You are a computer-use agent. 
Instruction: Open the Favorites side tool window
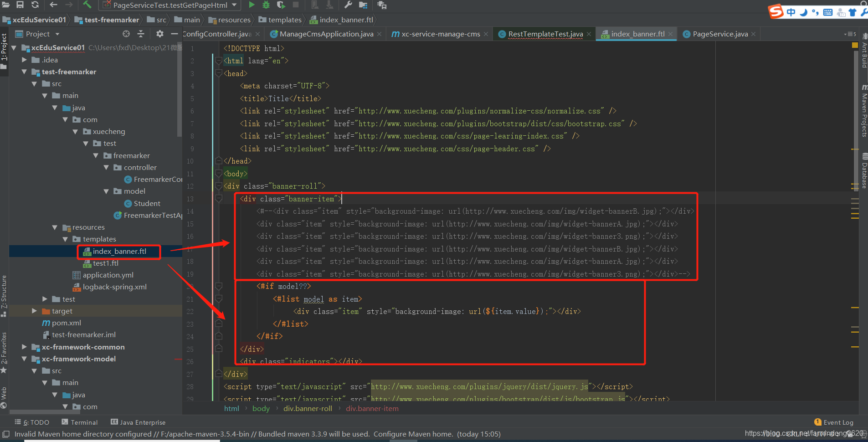4,352
